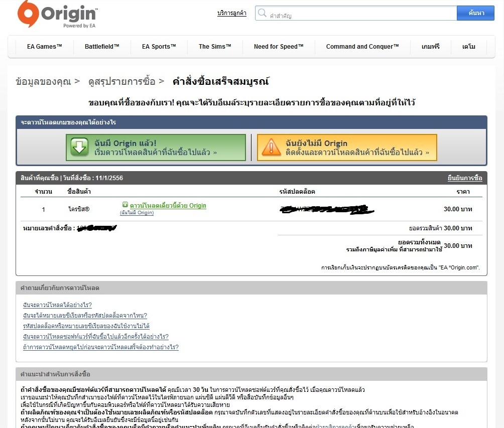Image resolution: width=504 pixels, height=428 pixels.
Task: Click the orange ฉันยังไม่มี Origin button
Action: (347, 148)
